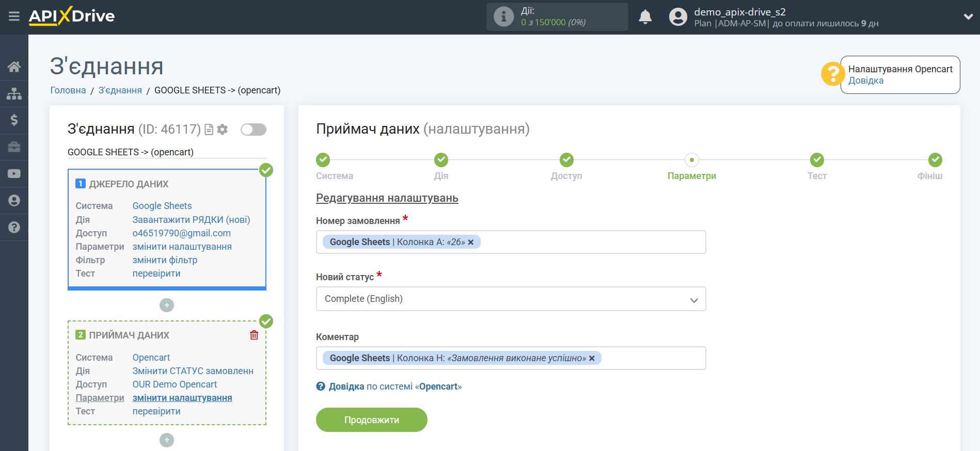
Task: Remove the Колонка A tag from order number
Action: pos(471,242)
